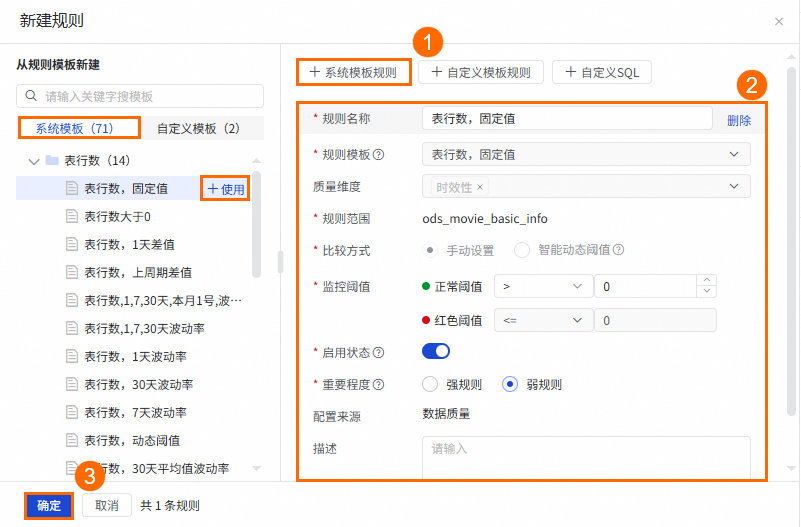Confirm with the 确定 button
This screenshot has width=801, height=527.
point(49,506)
